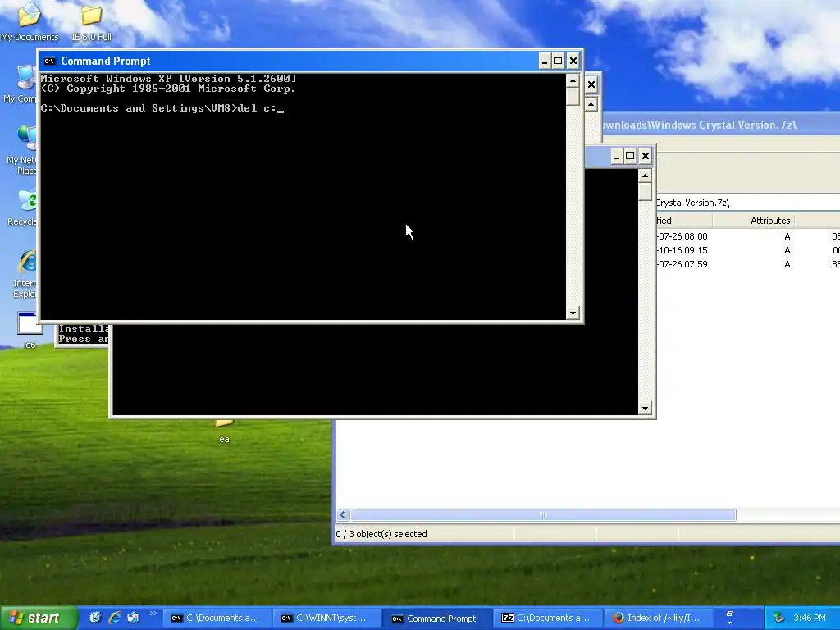Click the 7-Zip Windows Crystal Version.7z title bar

coord(720,125)
